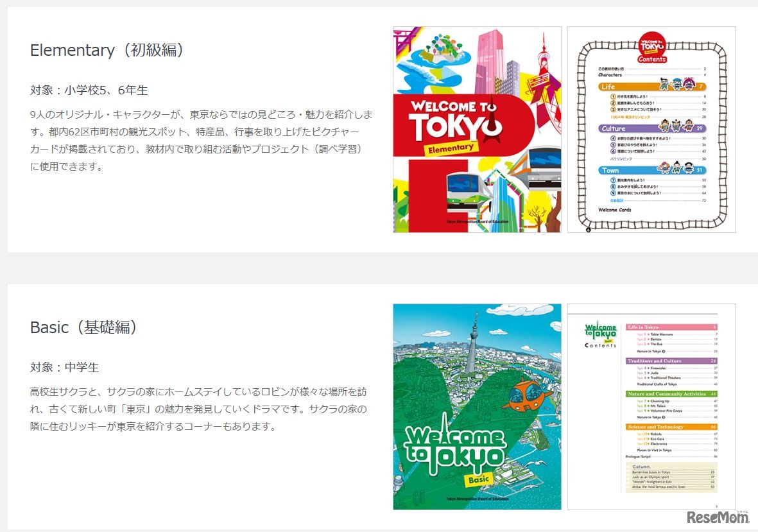Click the Life section in Elementary contents

(652, 87)
